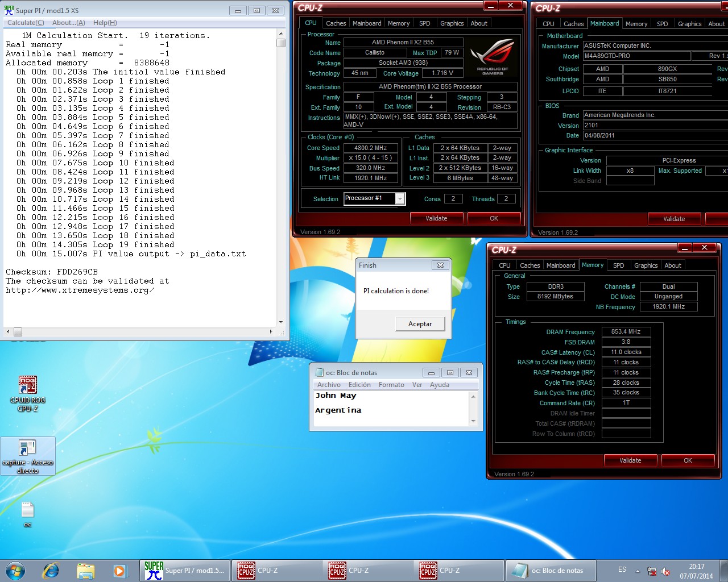Open Ver menu in Notepad
This screenshot has width=728, height=582.
click(417, 385)
